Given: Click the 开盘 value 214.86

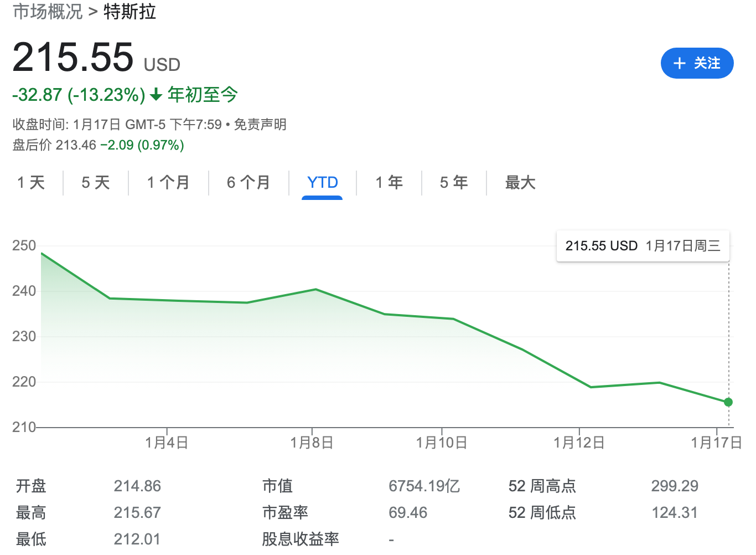Looking at the screenshot, I should pyautogui.click(x=137, y=486).
